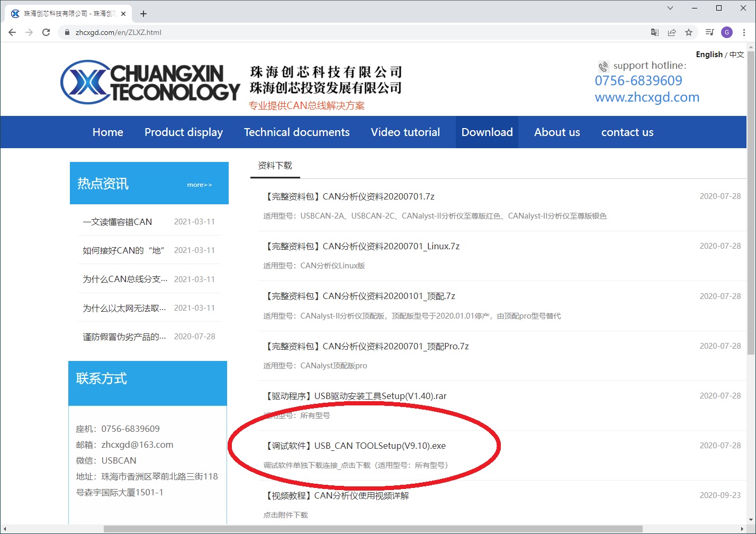Screen dimensions: 756x534
Task: Click the Chuangxin Technology logo
Action: 150,82
